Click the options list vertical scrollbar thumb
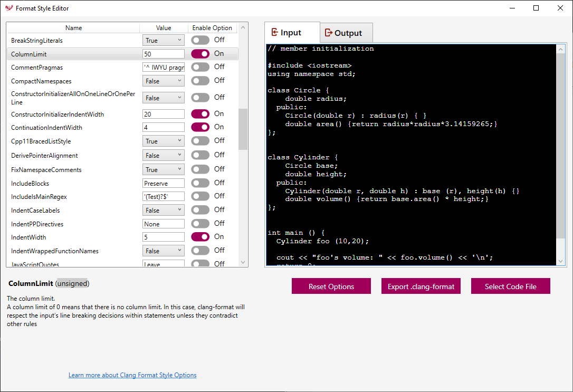The width and height of the screenshot is (573, 392). (243, 129)
